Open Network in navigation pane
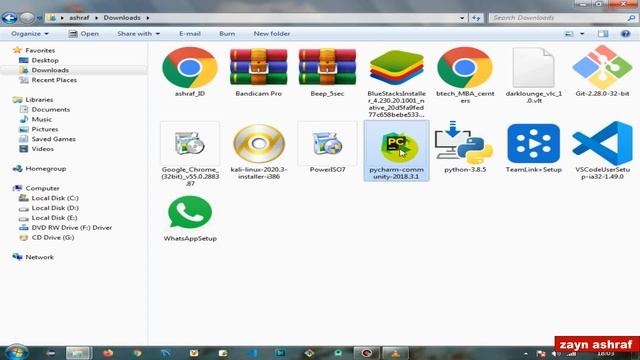Image resolution: width=640 pixels, height=360 pixels. (x=39, y=257)
